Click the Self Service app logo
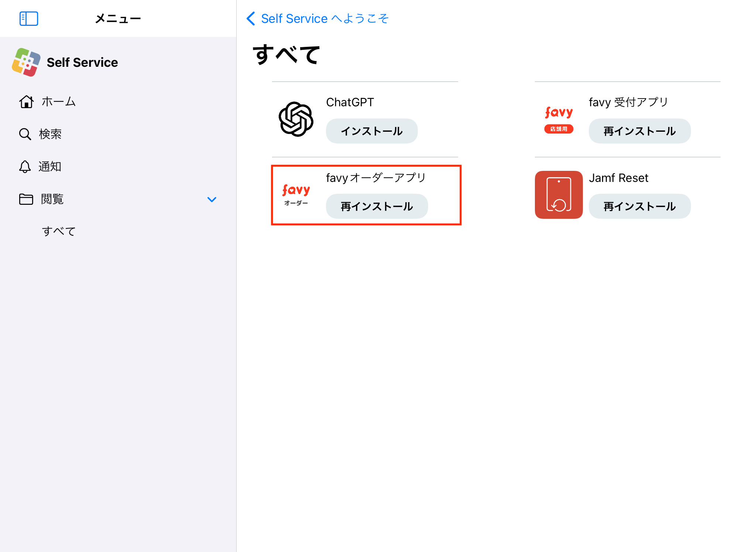Image resolution: width=756 pixels, height=552 pixels. tap(26, 62)
